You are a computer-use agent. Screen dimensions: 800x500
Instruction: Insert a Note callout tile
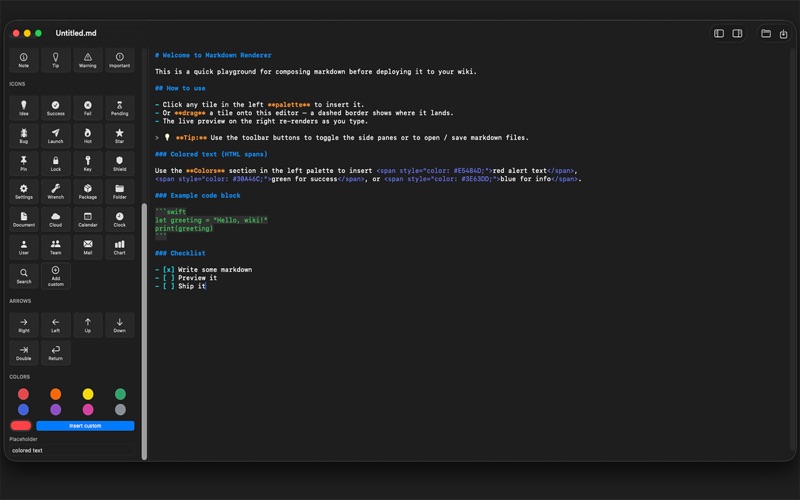click(23, 60)
